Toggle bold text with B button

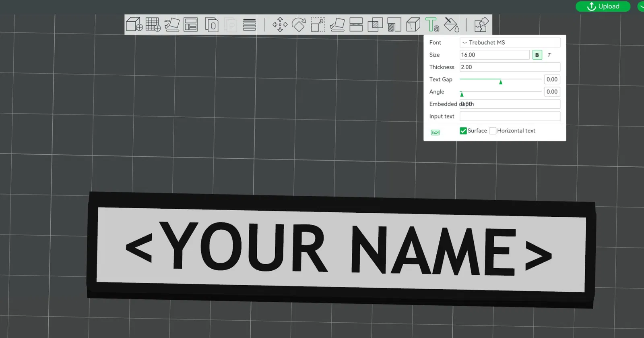pos(537,55)
